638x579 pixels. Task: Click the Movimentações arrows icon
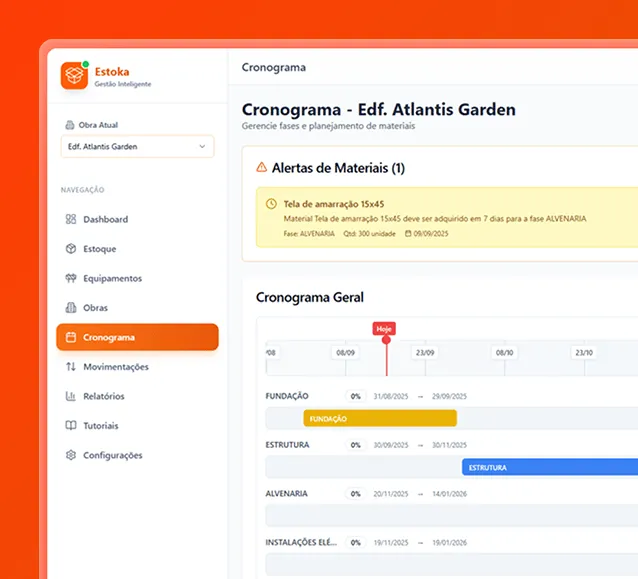pos(71,367)
